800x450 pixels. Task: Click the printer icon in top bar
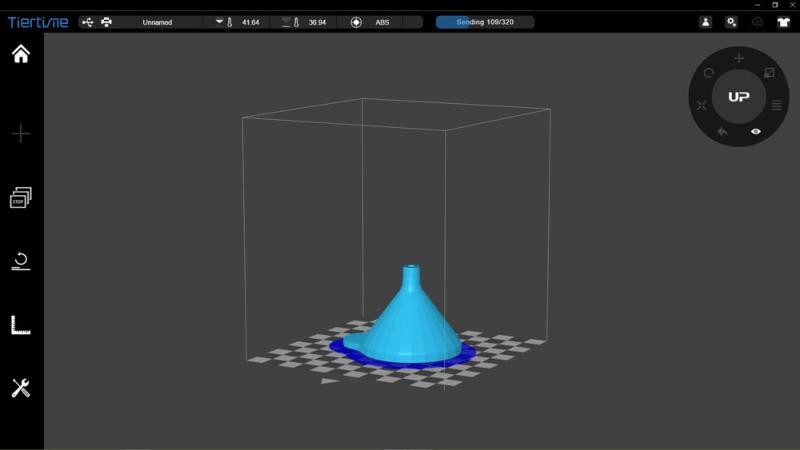coord(106,21)
